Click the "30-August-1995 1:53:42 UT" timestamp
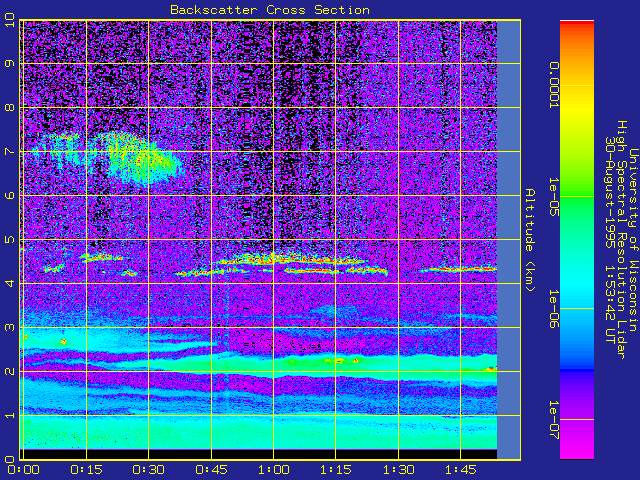 tap(609, 240)
